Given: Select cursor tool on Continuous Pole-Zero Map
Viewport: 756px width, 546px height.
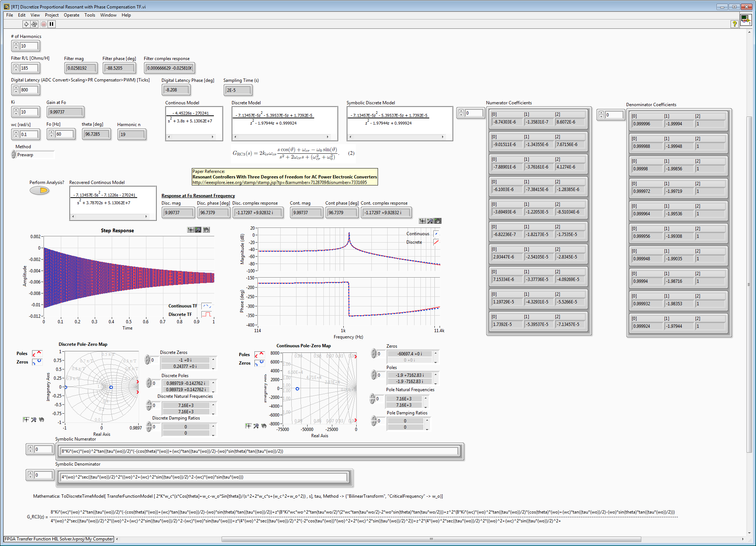Looking at the screenshot, I should tap(248, 426).
